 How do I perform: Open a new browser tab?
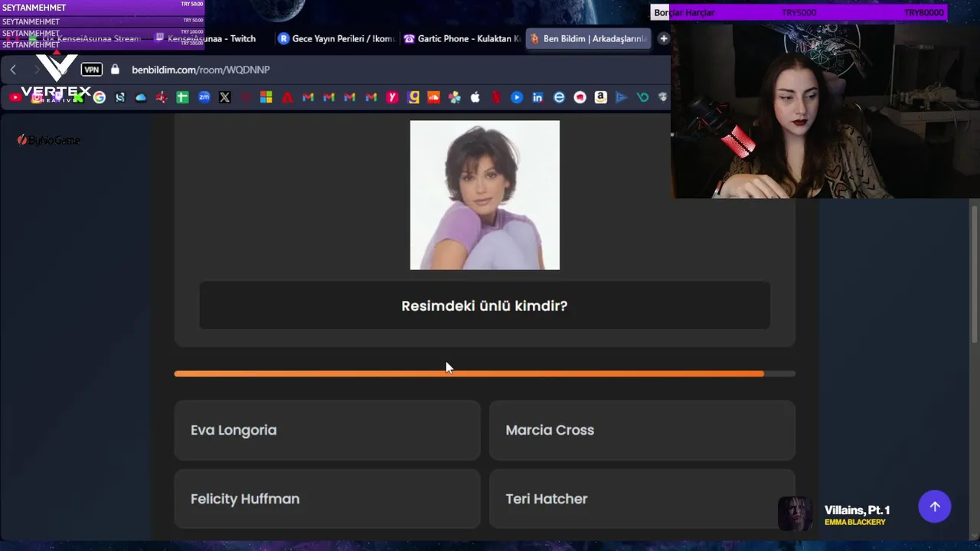tap(663, 38)
